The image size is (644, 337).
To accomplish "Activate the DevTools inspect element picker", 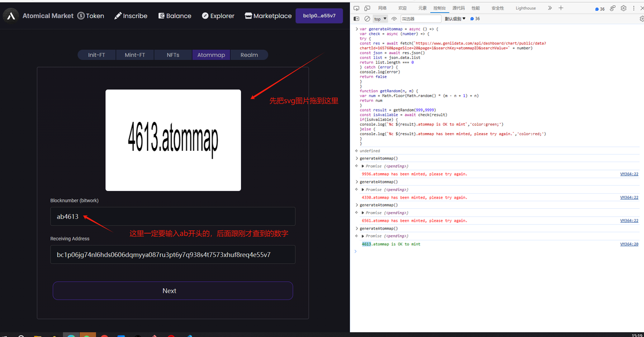I will (357, 8).
